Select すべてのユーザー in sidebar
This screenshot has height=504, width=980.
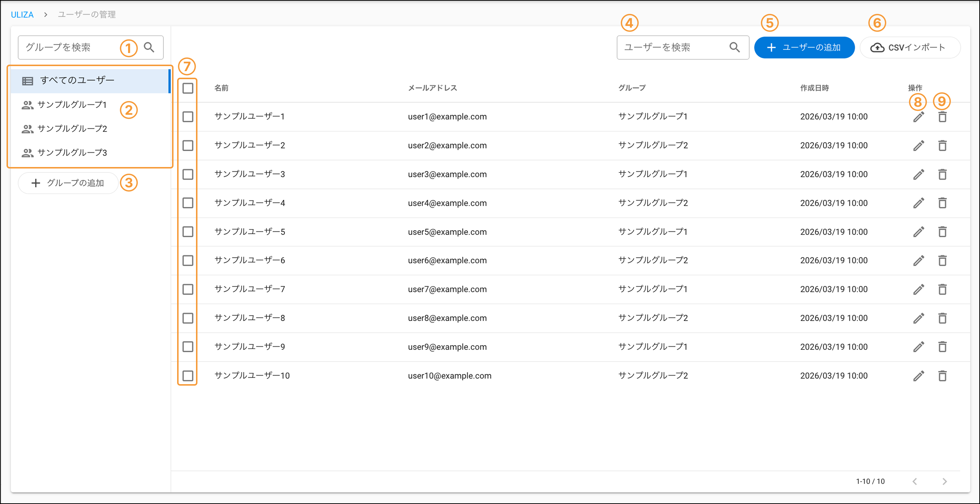[77, 80]
